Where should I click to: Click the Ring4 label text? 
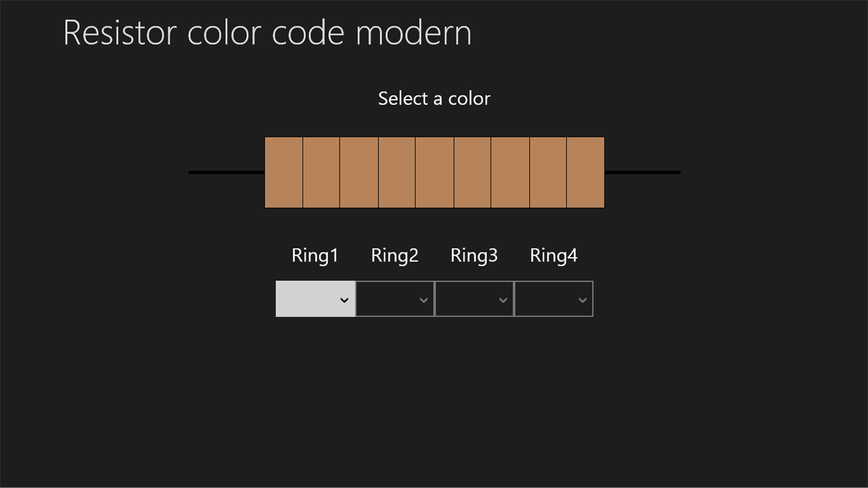(553, 255)
